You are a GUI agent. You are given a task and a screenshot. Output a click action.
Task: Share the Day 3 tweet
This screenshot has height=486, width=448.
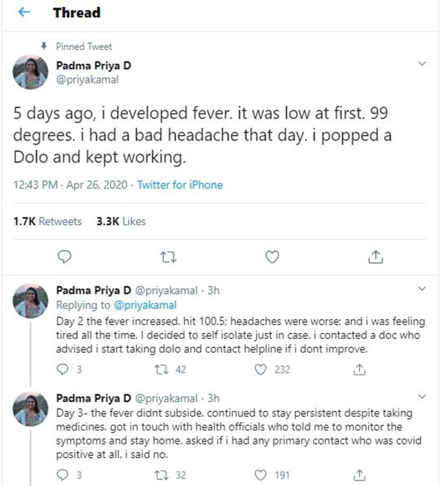(359, 475)
